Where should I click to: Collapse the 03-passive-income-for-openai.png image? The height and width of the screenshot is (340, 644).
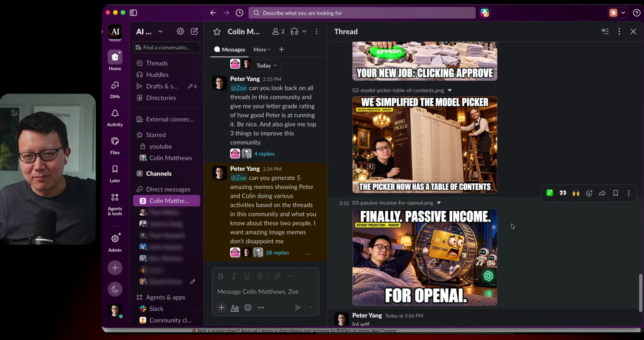439,203
